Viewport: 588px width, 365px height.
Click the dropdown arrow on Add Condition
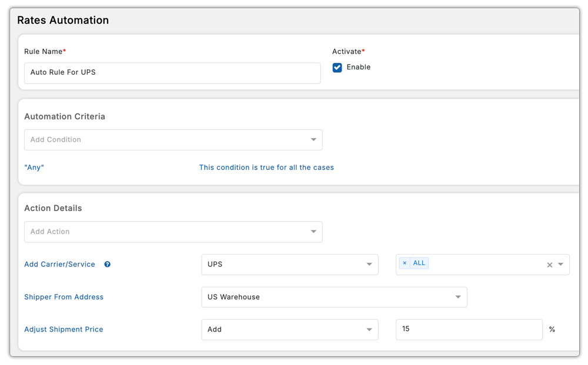tap(314, 139)
